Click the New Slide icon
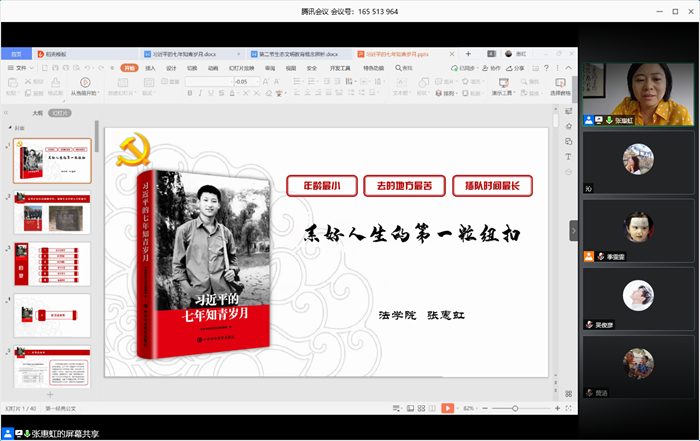This screenshot has height=441, width=700. [x=122, y=82]
